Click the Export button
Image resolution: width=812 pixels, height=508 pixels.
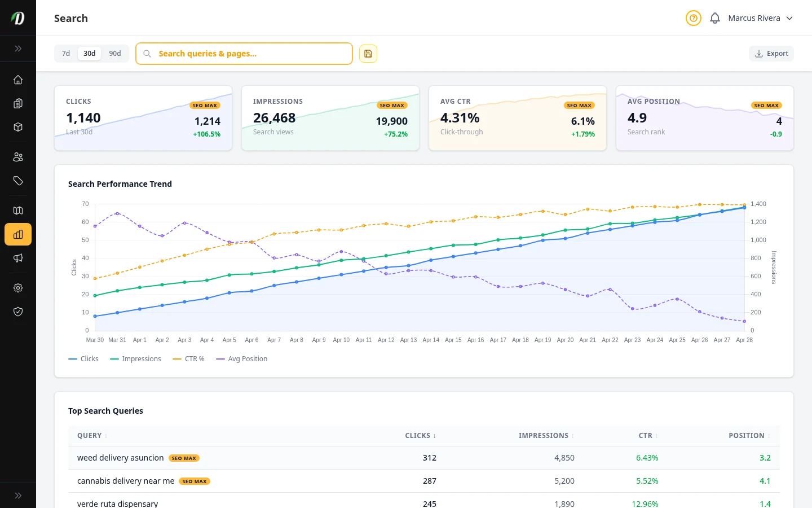[x=771, y=54]
